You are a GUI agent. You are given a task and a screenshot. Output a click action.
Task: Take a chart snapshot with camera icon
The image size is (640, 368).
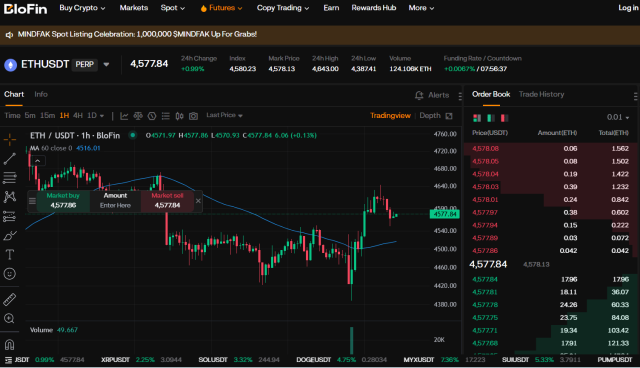pos(193,116)
